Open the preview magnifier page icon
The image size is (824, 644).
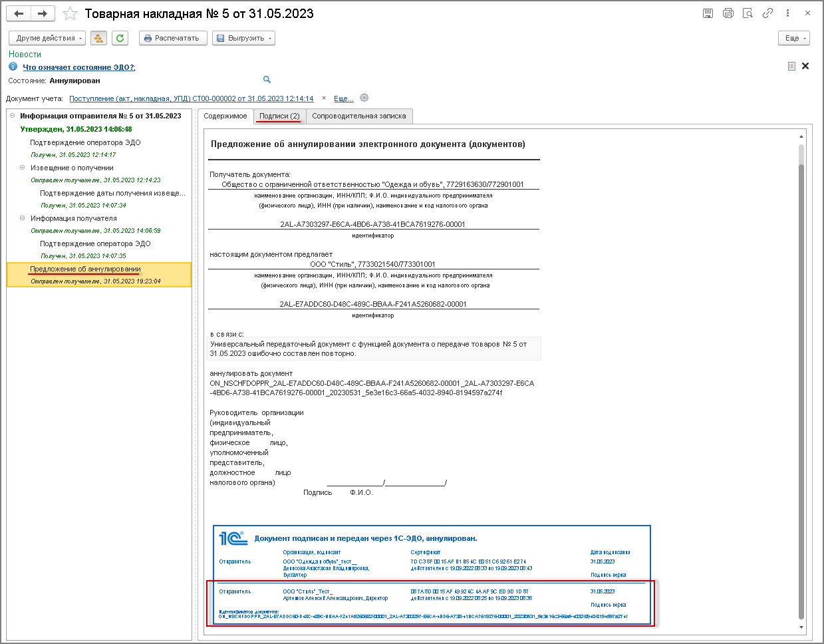[x=748, y=13]
